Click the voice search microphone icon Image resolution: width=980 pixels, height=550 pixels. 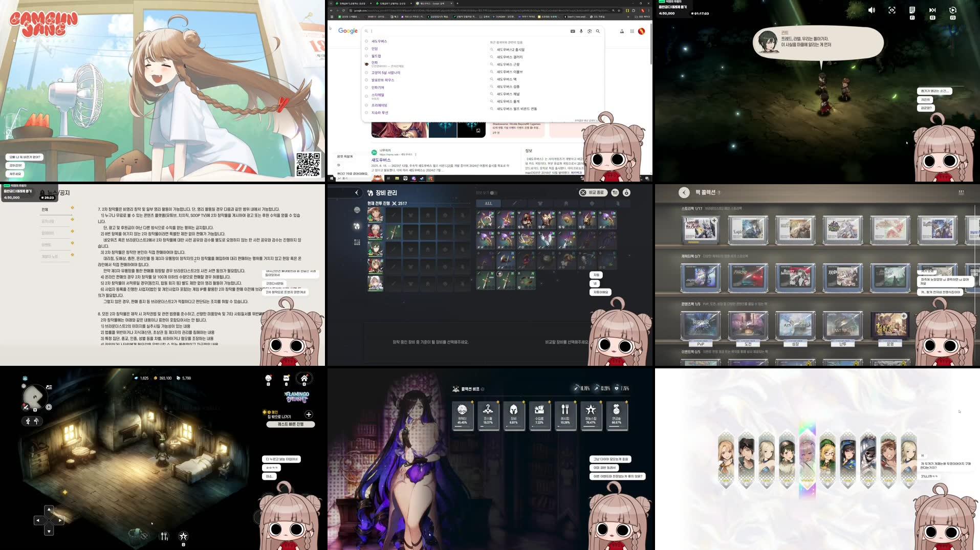point(581,31)
